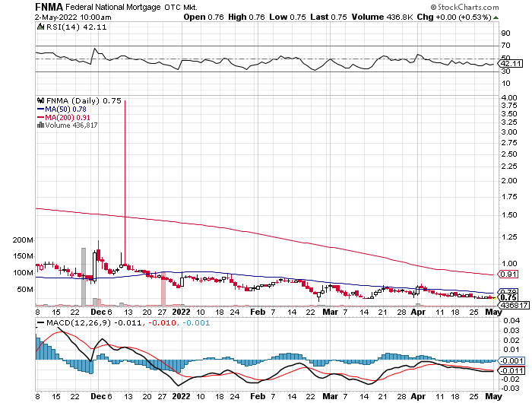Screen dimensions: 532x403
Task: Click the Open 0.76 header value
Action: click(204, 17)
